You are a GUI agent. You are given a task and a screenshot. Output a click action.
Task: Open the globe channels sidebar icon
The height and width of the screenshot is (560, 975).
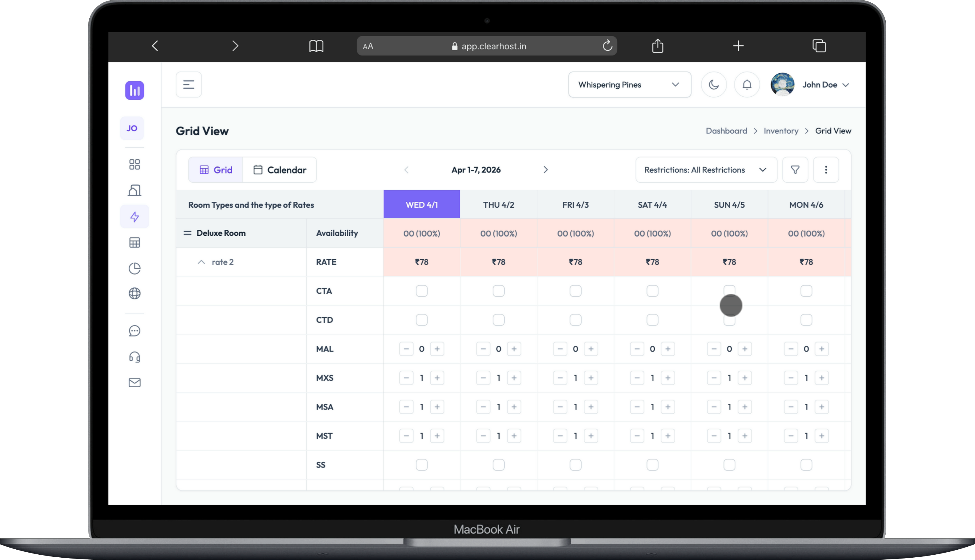pyautogui.click(x=134, y=294)
